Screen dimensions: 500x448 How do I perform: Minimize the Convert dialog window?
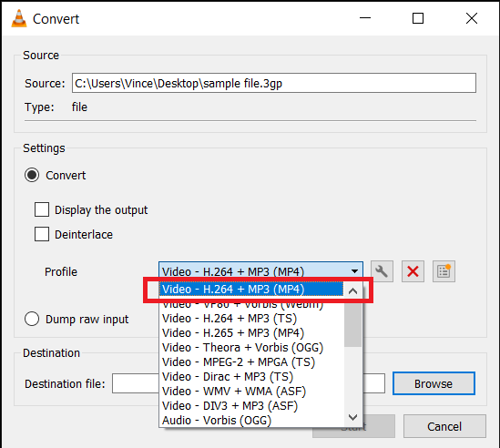365,18
